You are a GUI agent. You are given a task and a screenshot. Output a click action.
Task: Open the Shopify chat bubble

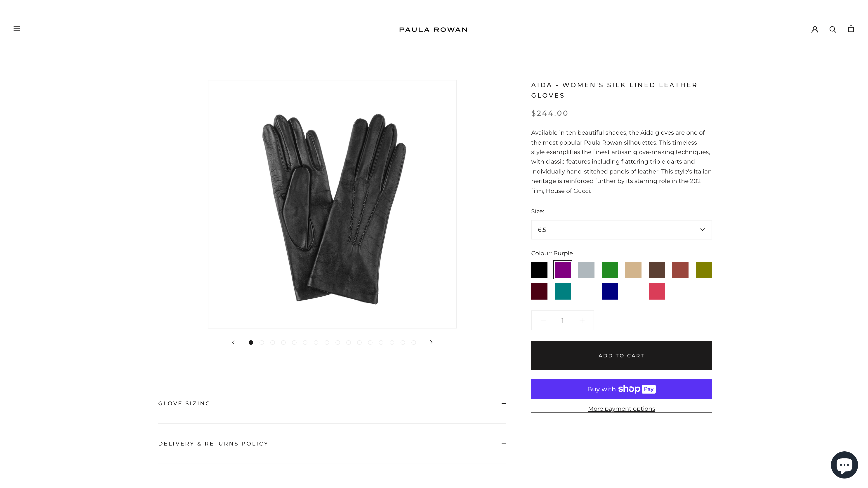coord(844,465)
